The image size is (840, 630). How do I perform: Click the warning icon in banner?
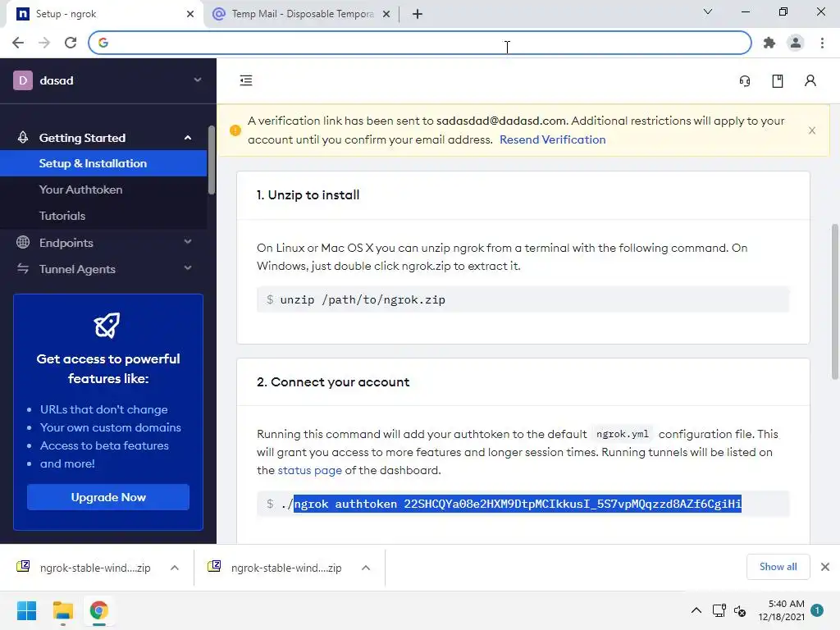pos(235,130)
